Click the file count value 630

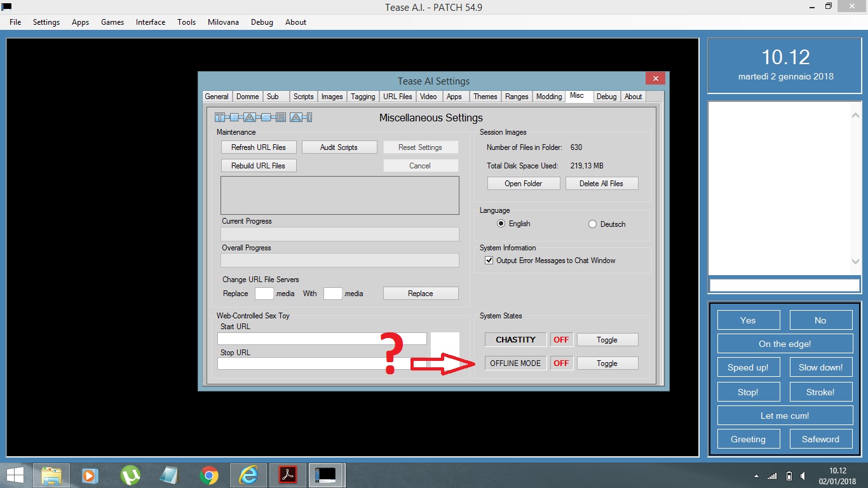click(576, 147)
